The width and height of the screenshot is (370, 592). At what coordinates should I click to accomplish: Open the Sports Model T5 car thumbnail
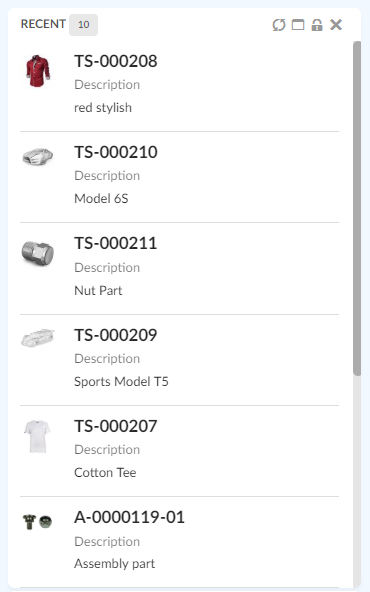pyautogui.click(x=38, y=338)
